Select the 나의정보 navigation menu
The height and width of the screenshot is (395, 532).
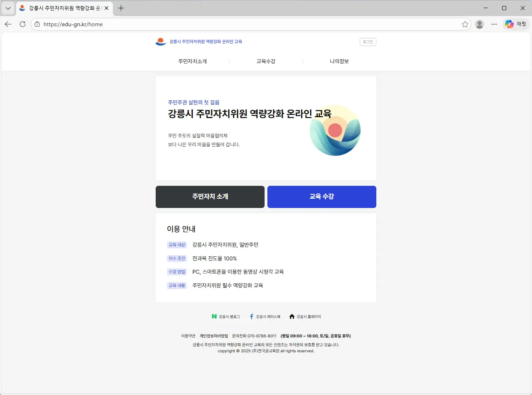(339, 61)
